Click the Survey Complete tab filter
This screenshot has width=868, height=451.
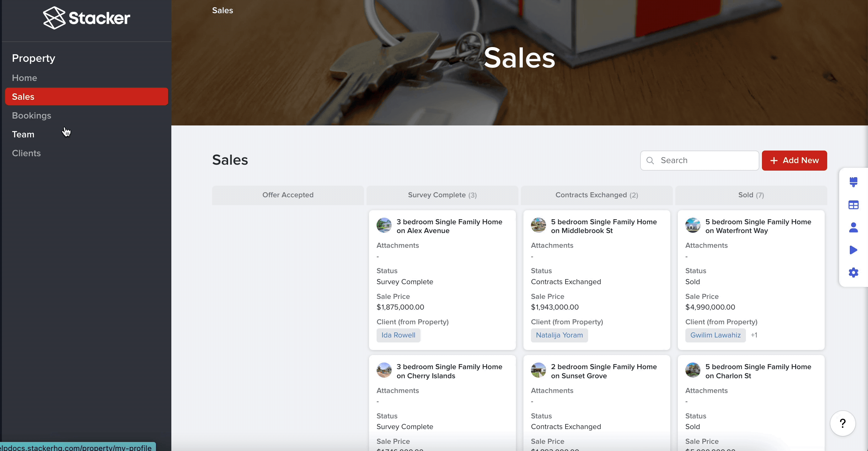pyautogui.click(x=442, y=194)
